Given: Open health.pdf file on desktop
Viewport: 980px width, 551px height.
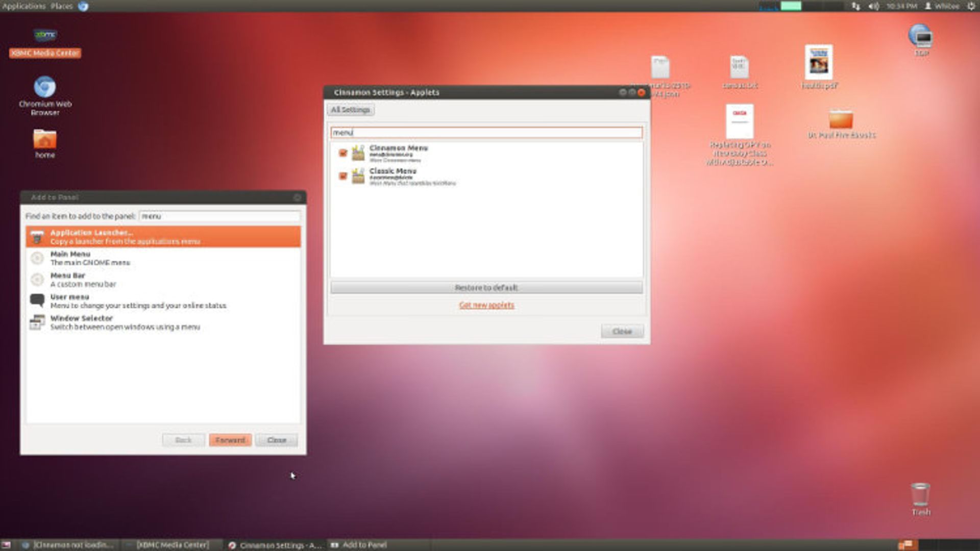Looking at the screenshot, I should 819,63.
